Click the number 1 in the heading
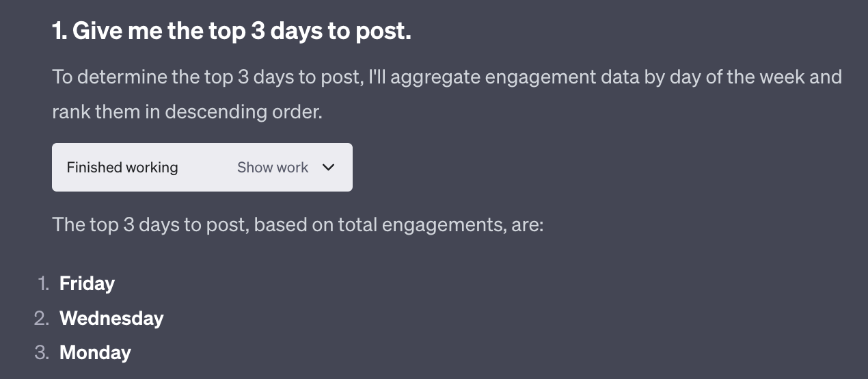The image size is (868, 379). (58, 31)
